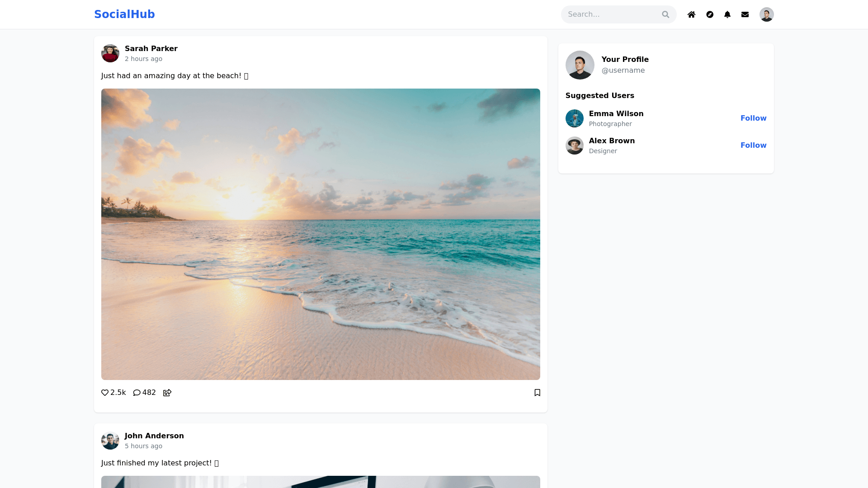The height and width of the screenshot is (488, 868).
Task: Go to the home feed icon
Action: click(x=691, y=14)
